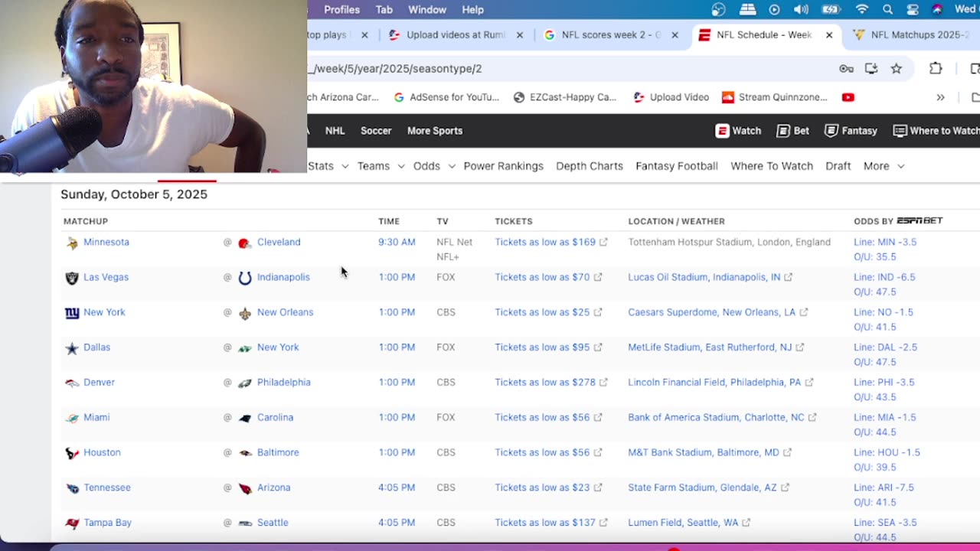This screenshot has width=980, height=551.
Task: Open 'Tickets as low as $169' link
Action: coord(551,243)
